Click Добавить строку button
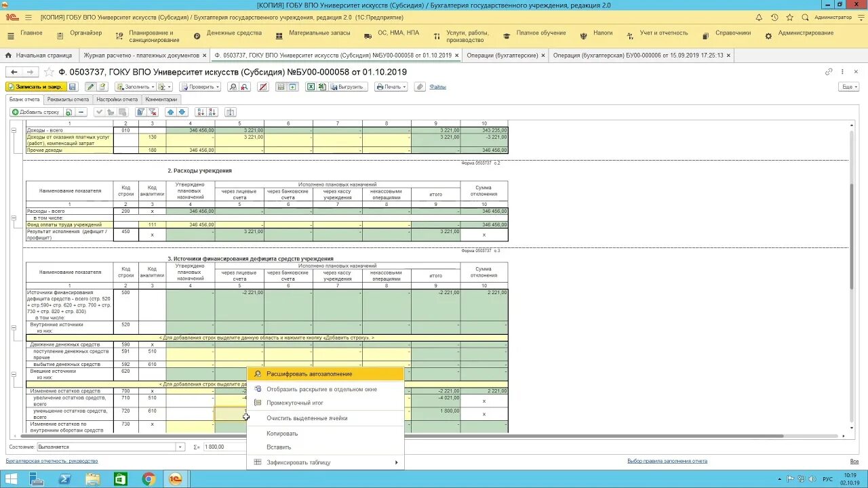The image size is (868, 488). coord(35,112)
